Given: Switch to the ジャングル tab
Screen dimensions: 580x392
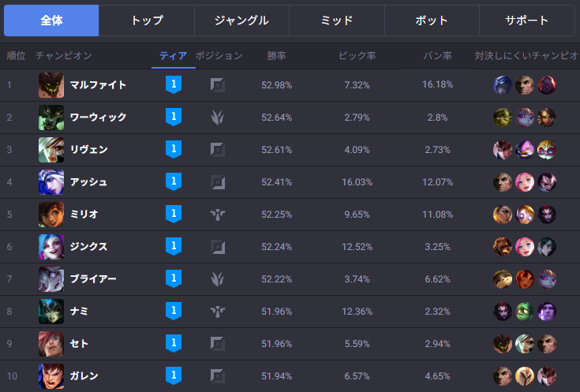Looking at the screenshot, I should tap(241, 21).
